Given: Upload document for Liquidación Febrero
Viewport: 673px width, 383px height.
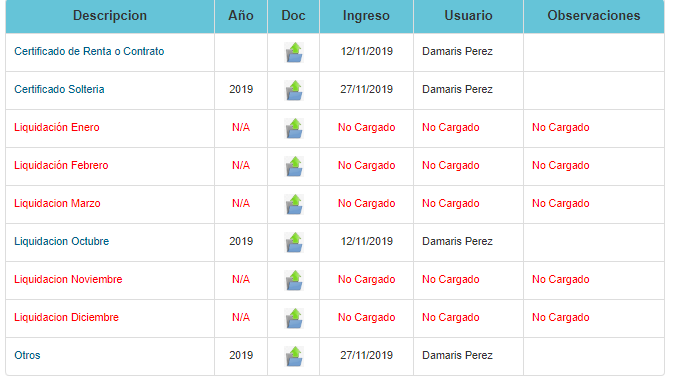Looking at the screenshot, I should coord(294,167).
